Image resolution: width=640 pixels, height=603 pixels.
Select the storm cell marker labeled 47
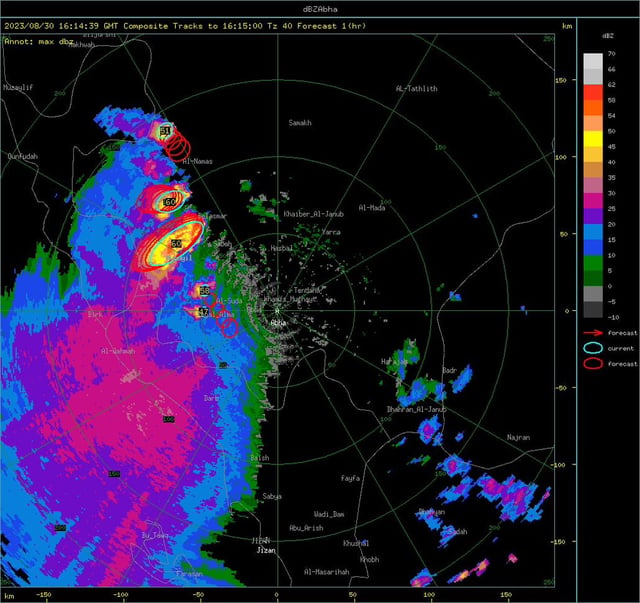point(203,312)
